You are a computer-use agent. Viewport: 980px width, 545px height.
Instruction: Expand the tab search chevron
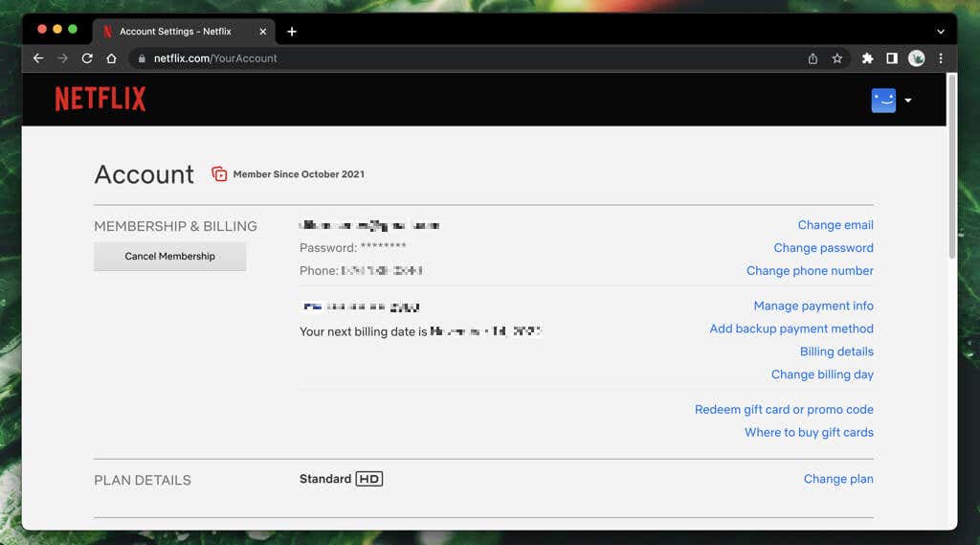pos(941,32)
